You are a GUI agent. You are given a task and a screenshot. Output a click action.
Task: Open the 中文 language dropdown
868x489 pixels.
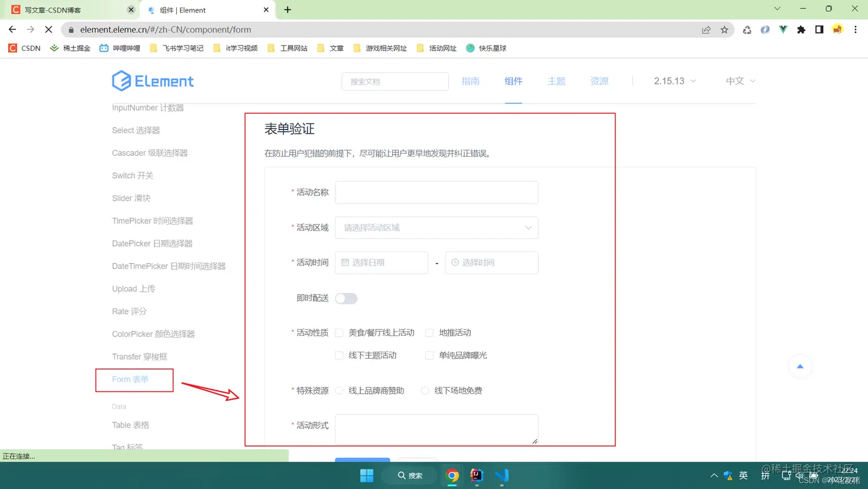coord(739,81)
